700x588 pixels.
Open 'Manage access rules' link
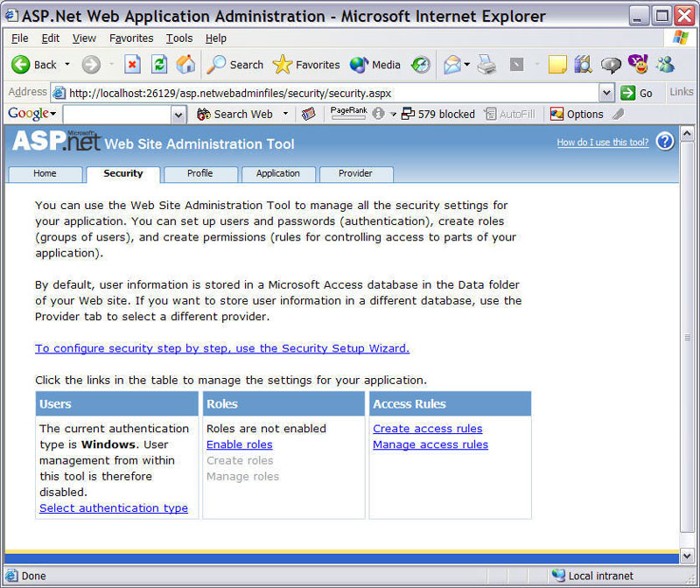pos(430,444)
